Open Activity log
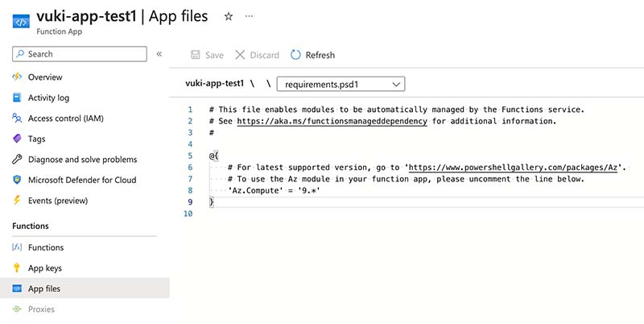Screen dimensions: 644x324 point(48,98)
